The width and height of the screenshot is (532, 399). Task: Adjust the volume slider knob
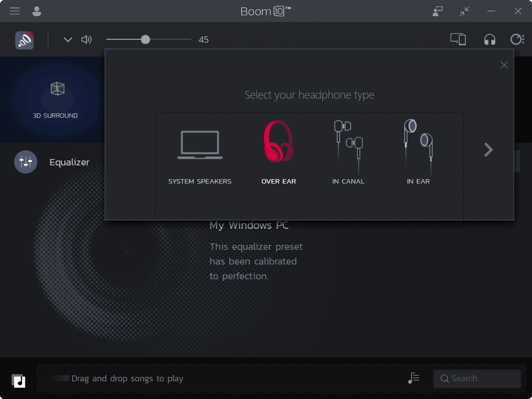pyautogui.click(x=145, y=39)
